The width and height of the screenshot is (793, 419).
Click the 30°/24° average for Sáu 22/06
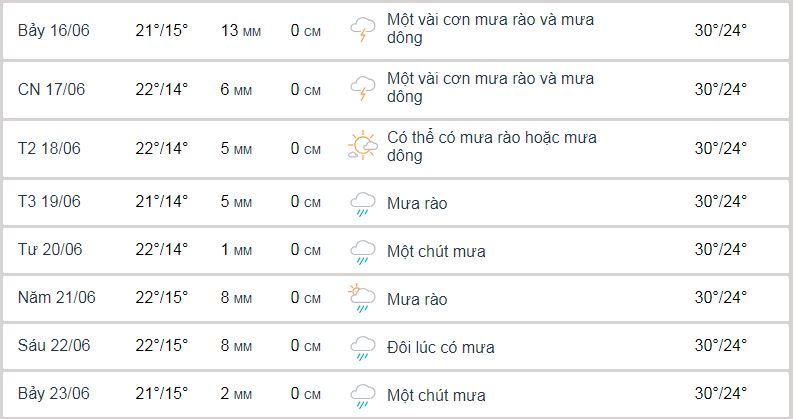click(x=720, y=345)
